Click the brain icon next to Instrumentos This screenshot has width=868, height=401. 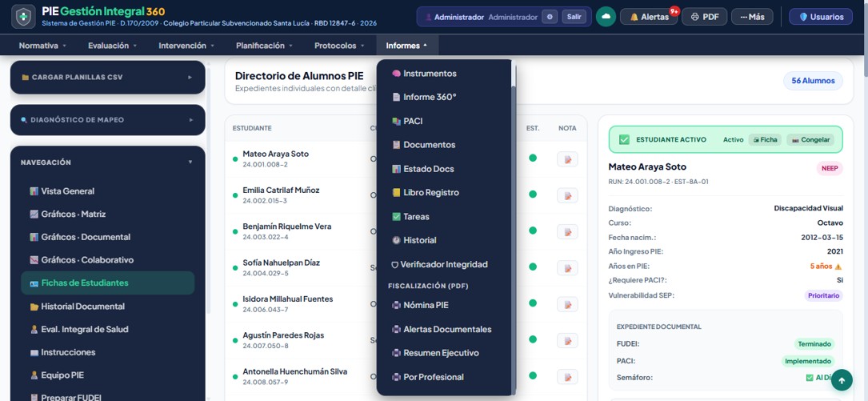[x=396, y=74]
